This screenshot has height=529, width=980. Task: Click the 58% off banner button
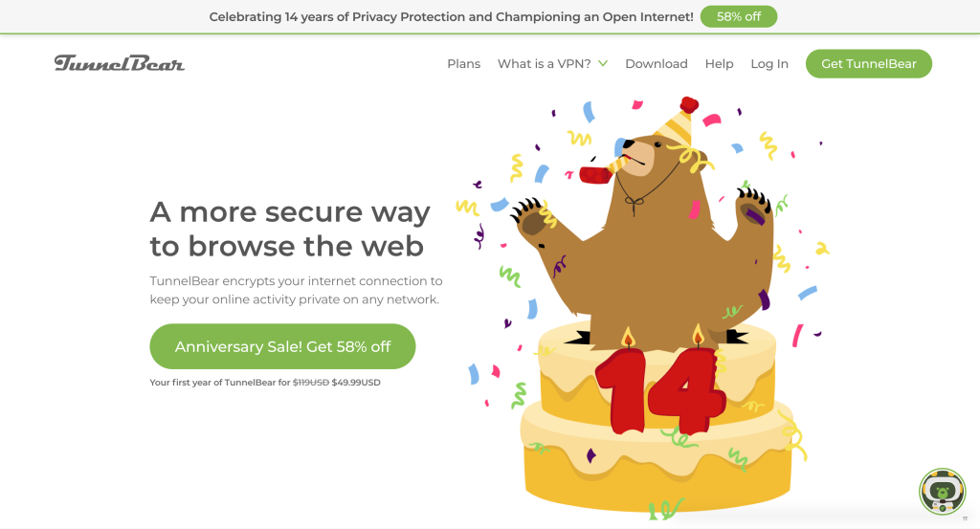[x=739, y=16]
